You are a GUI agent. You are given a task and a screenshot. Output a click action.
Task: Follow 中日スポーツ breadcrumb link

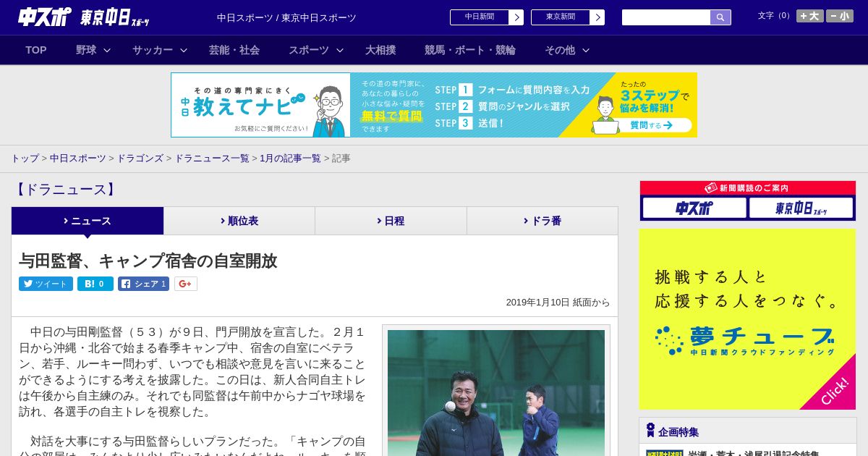(78, 158)
